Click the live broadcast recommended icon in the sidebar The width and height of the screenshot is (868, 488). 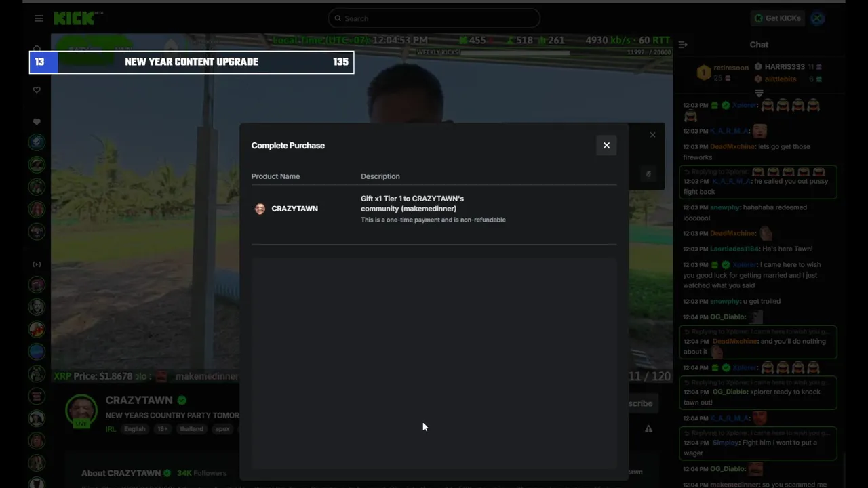click(x=37, y=264)
